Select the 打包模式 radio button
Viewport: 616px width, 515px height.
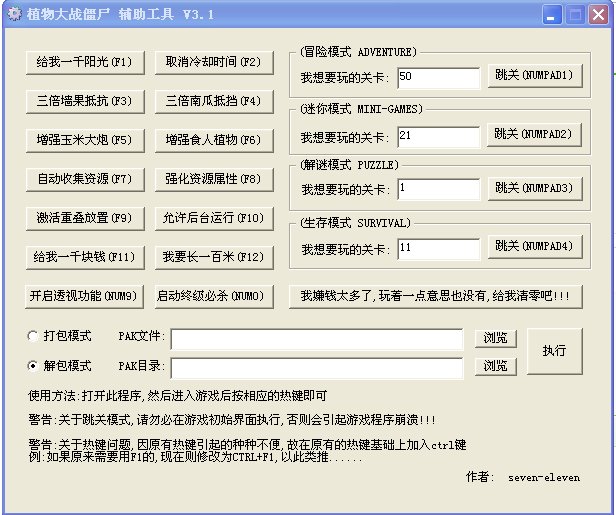[x=34, y=338]
